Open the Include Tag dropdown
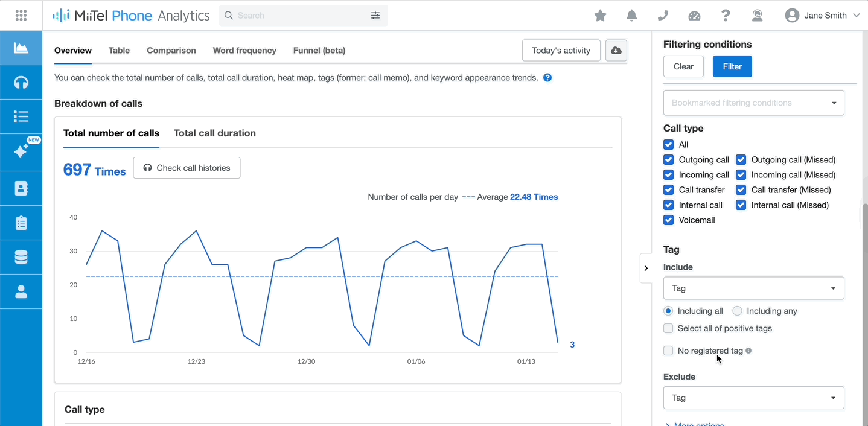 point(754,288)
